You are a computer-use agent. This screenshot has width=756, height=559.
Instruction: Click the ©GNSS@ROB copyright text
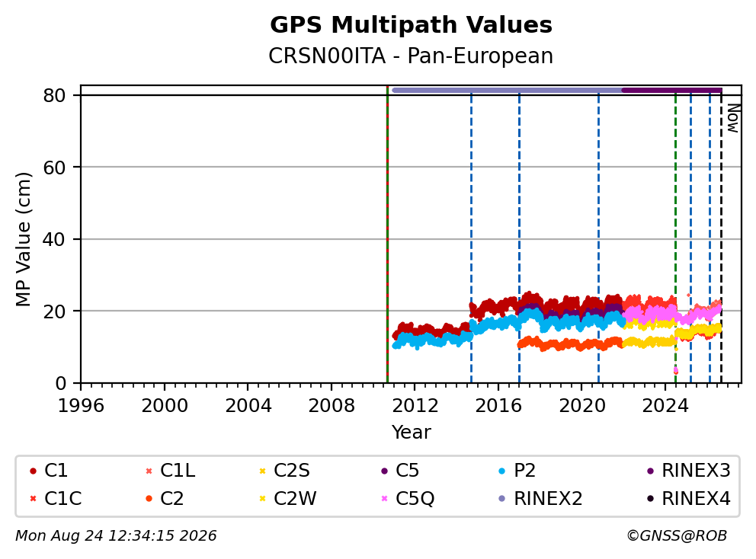pos(677,536)
